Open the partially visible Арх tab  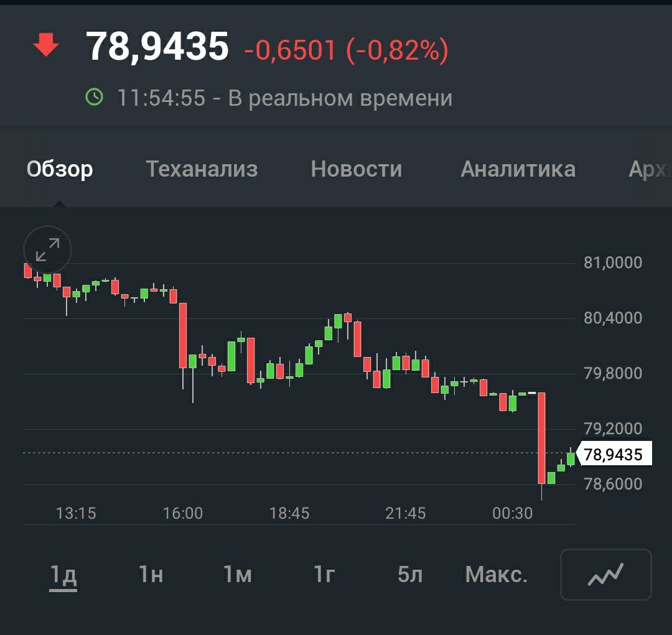[650, 169]
